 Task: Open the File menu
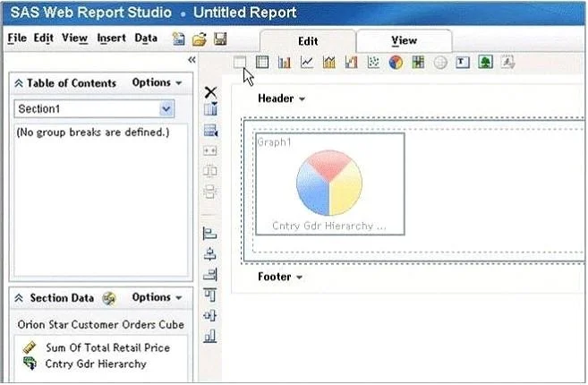[x=17, y=38]
